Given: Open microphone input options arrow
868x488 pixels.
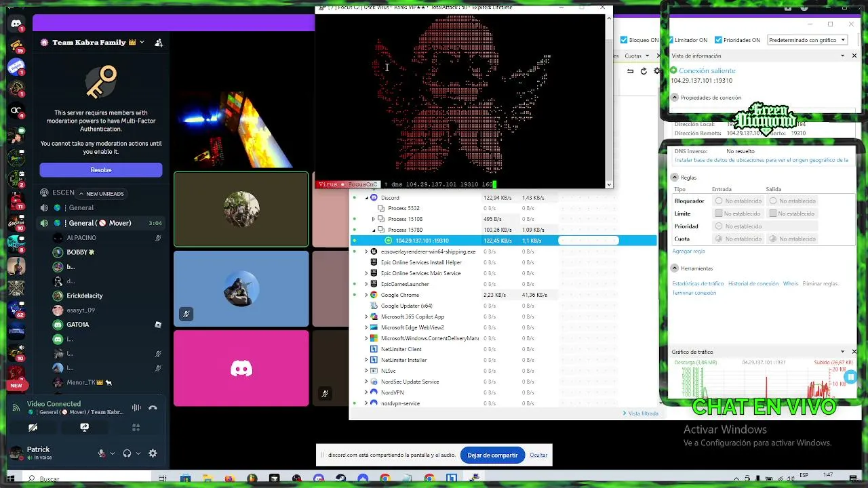Looking at the screenshot, I should (113, 453).
